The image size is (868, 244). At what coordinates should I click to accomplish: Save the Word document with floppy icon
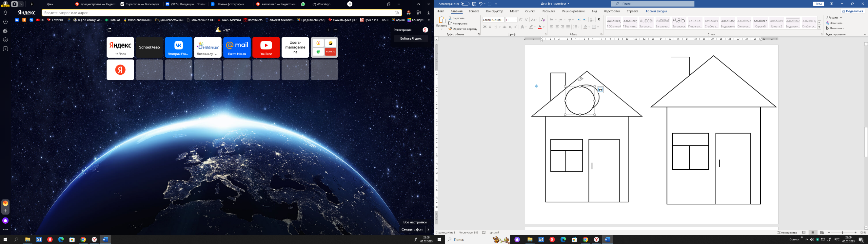(x=474, y=4)
